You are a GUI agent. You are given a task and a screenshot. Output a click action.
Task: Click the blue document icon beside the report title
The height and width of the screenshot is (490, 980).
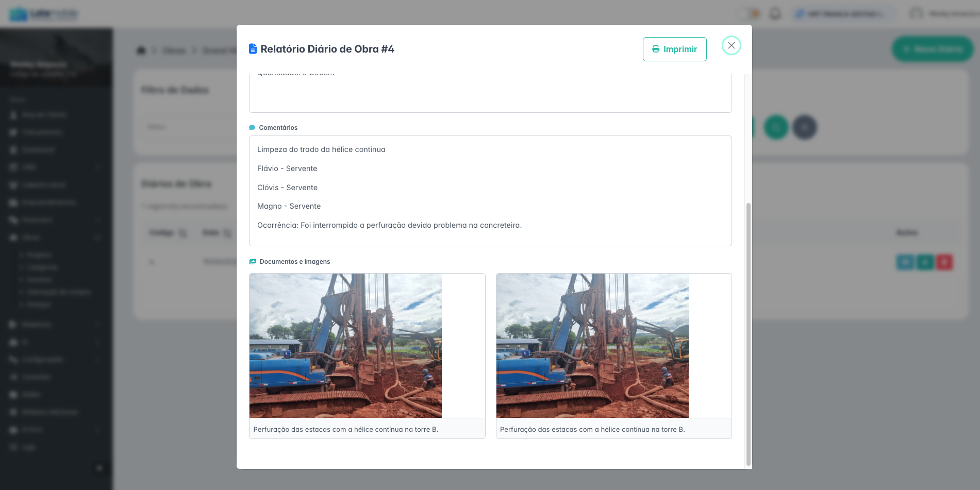point(253,49)
